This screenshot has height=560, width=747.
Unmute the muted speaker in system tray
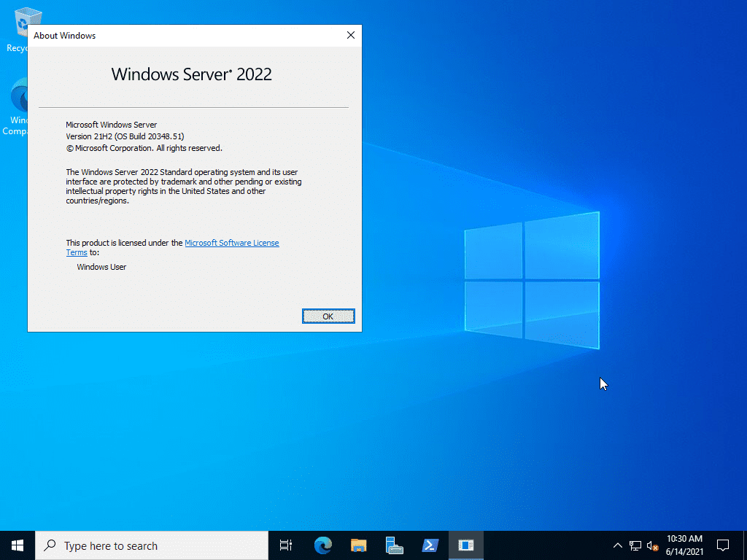click(x=653, y=545)
